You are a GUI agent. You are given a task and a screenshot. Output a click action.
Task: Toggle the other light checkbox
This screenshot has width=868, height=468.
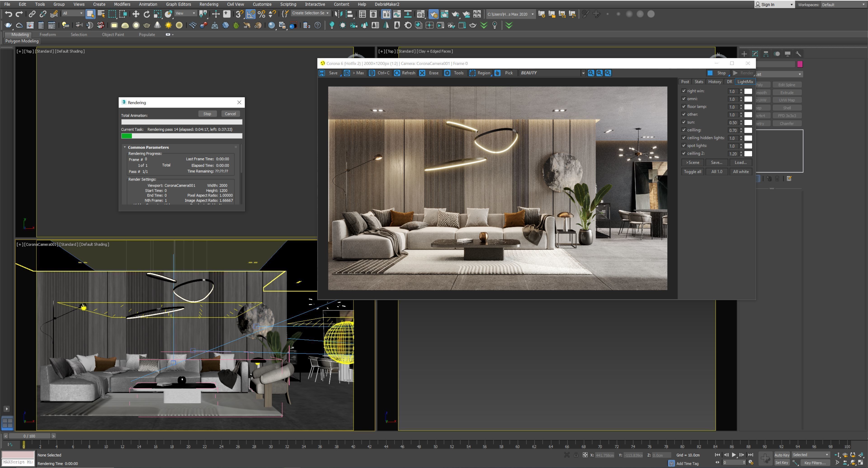(684, 114)
